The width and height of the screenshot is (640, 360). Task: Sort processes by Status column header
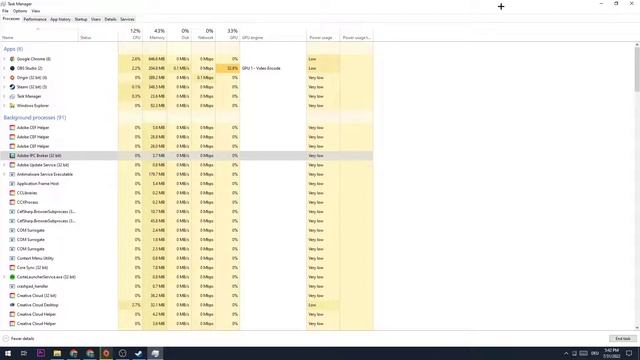98,34
